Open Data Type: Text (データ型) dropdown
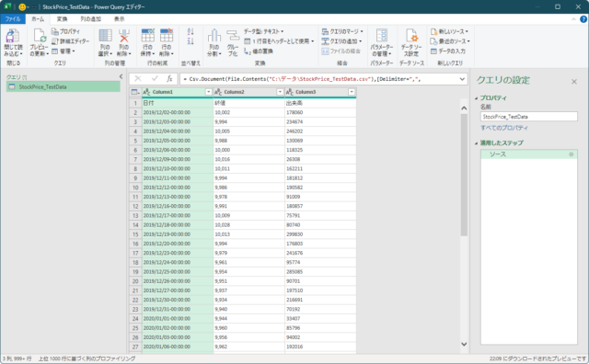589x364 pixels. (x=263, y=31)
